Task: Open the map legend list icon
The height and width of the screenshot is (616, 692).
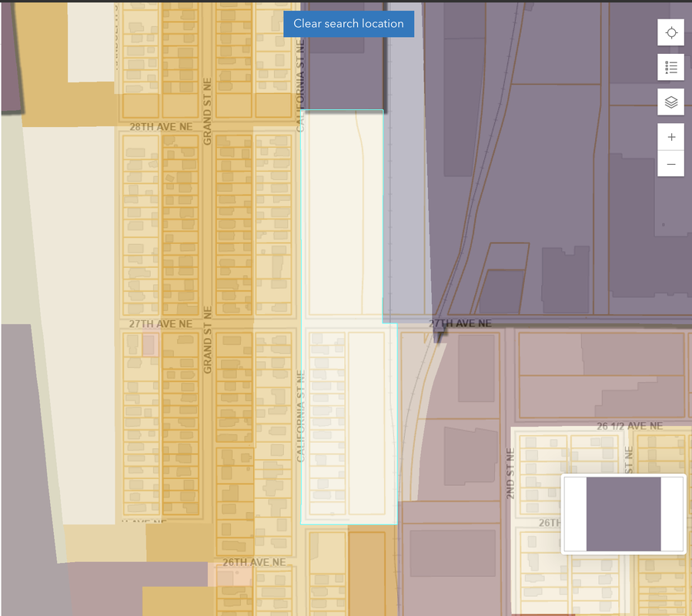Action: pos(671,68)
